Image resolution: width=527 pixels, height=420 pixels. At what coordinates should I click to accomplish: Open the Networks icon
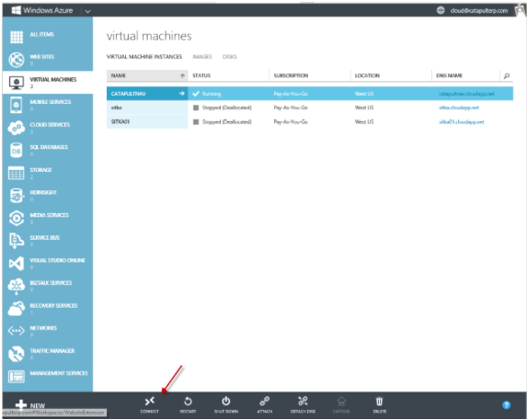point(17,331)
